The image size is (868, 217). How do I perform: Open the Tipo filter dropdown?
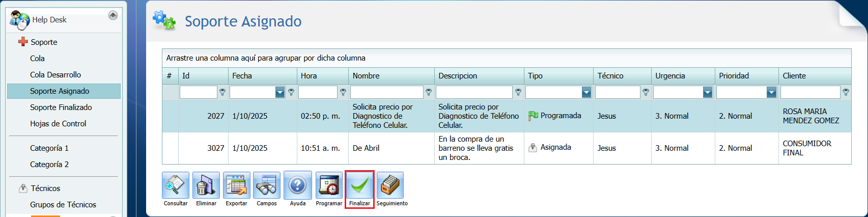point(586,92)
